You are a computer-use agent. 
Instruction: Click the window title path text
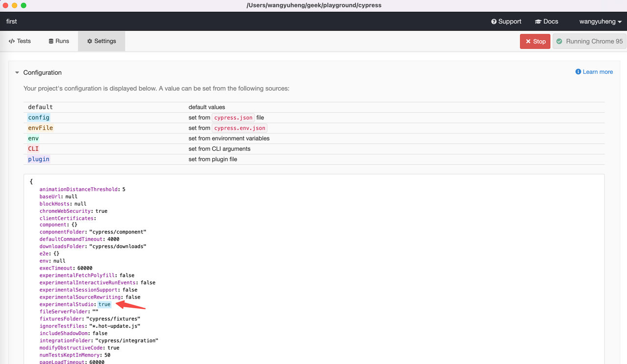click(314, 5)
